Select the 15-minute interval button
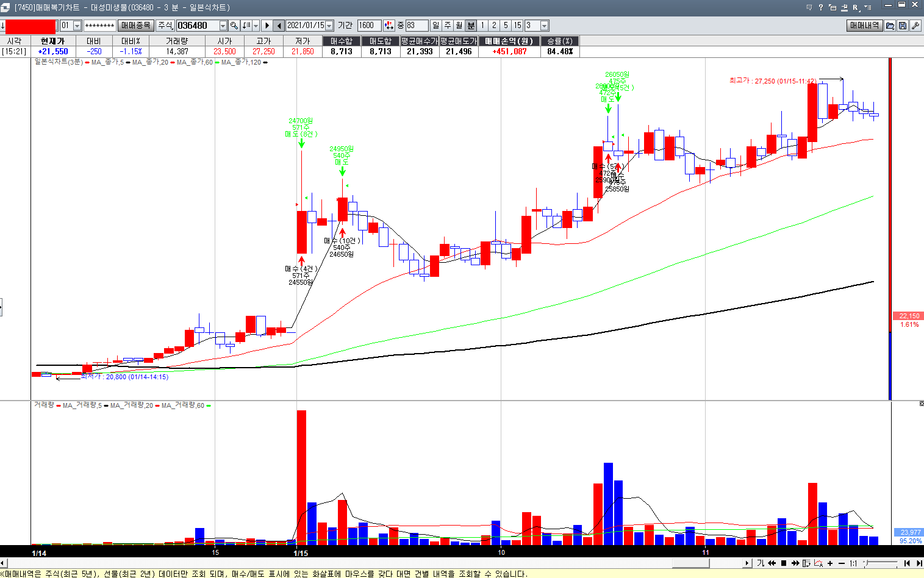The width and height of the screenshot is (924, 578). point(517,26)
